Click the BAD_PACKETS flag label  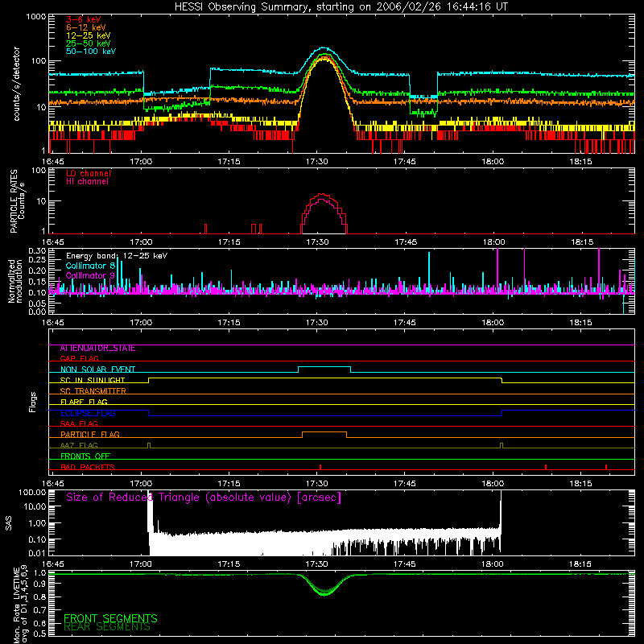pyautogui.click(x=88, y=467)
